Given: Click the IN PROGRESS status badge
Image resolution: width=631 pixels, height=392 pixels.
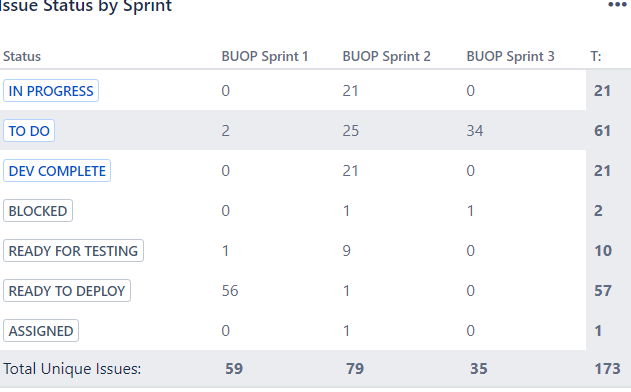Looking at the screenshot, I should click(x=51, y=91).
